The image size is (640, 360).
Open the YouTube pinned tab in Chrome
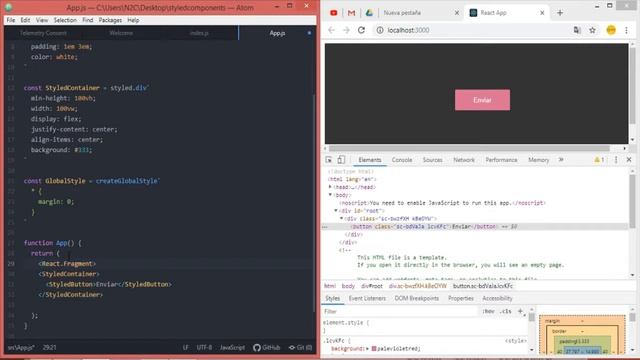(333, 13)
